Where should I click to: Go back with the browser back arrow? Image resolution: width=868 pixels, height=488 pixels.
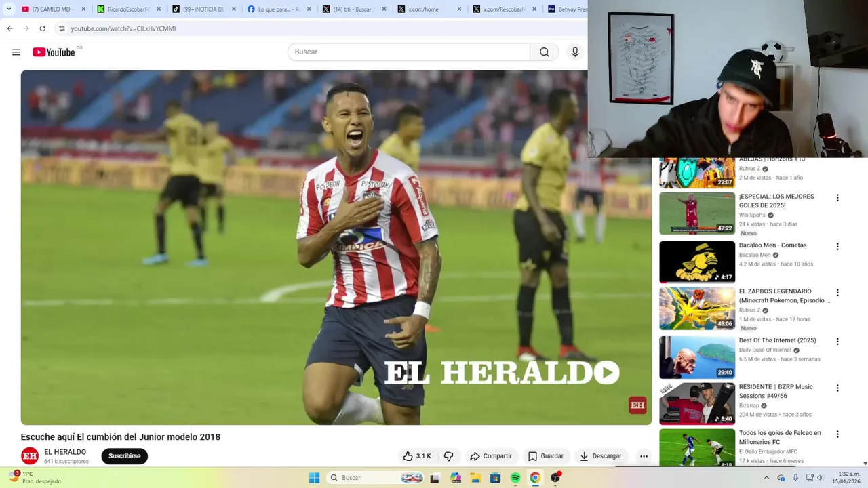(9, 28)
